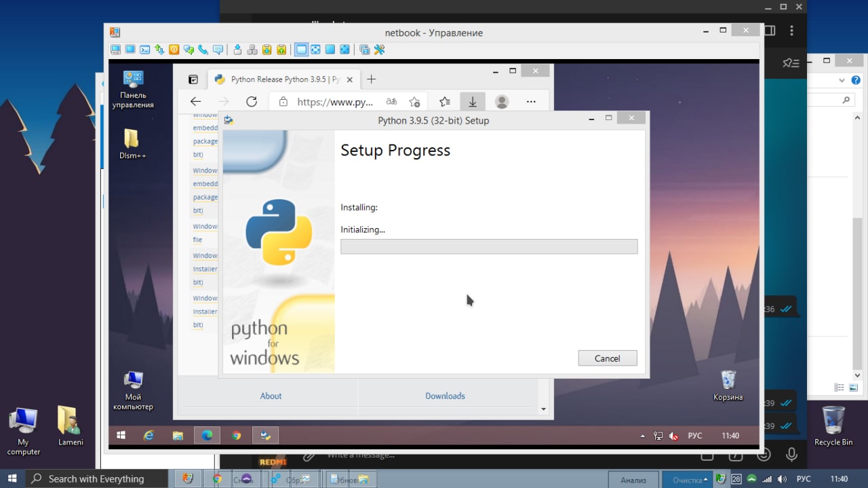Switch remote input language РУС
The height and width of the screenshot is (488, 868).
coord(695,436)
